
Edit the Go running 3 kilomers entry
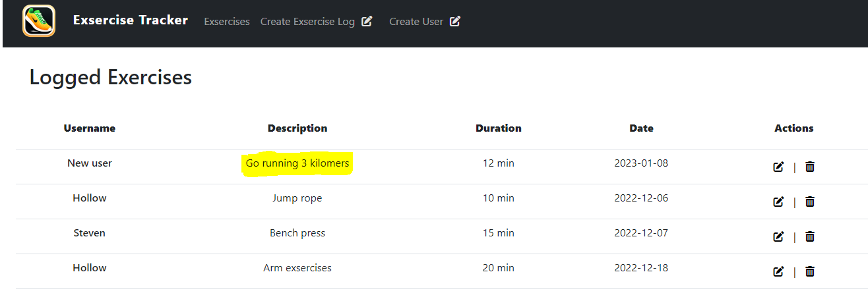click(778, 167)
